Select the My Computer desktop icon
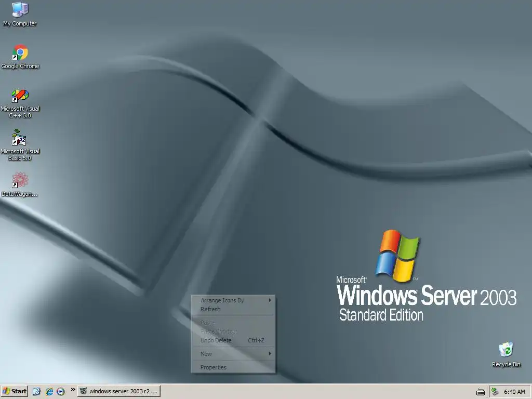 click(20, 14)
